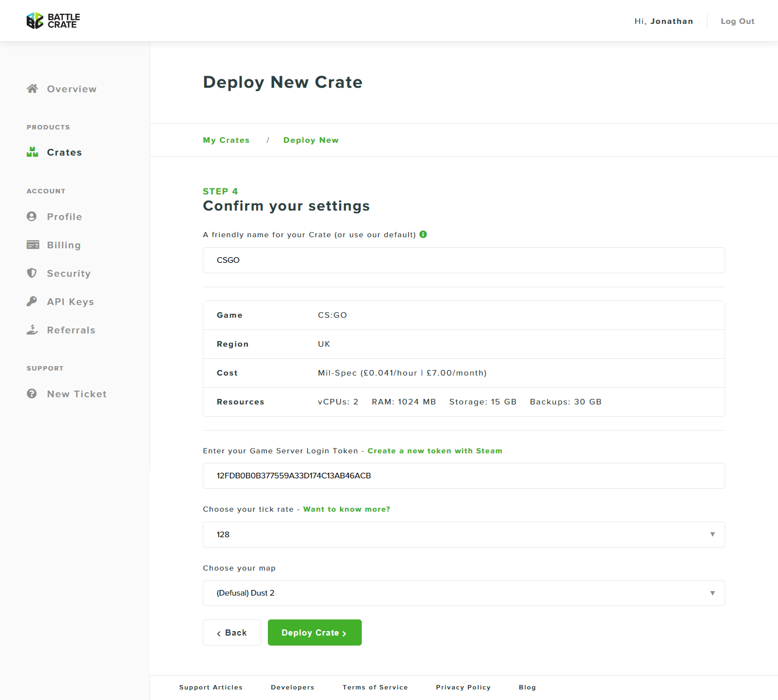Click the Want to know more link
The width and height of the screenshot is (778, 700).
(347, 509)
